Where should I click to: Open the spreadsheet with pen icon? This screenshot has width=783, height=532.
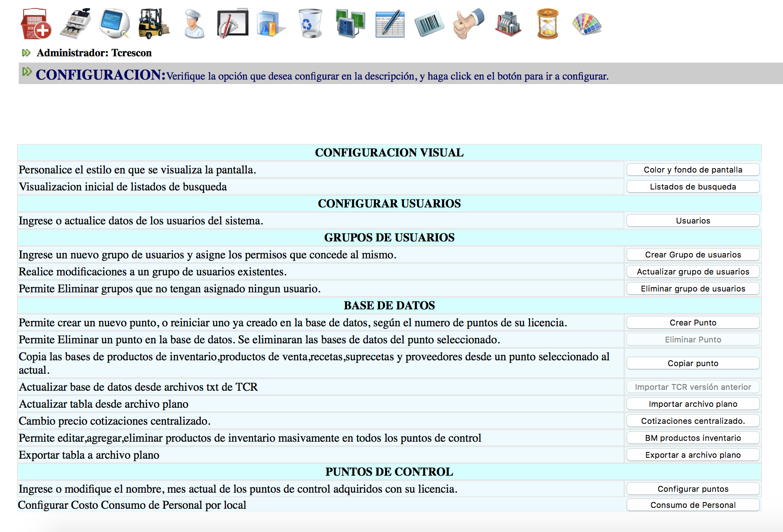(x=390, y=24)
